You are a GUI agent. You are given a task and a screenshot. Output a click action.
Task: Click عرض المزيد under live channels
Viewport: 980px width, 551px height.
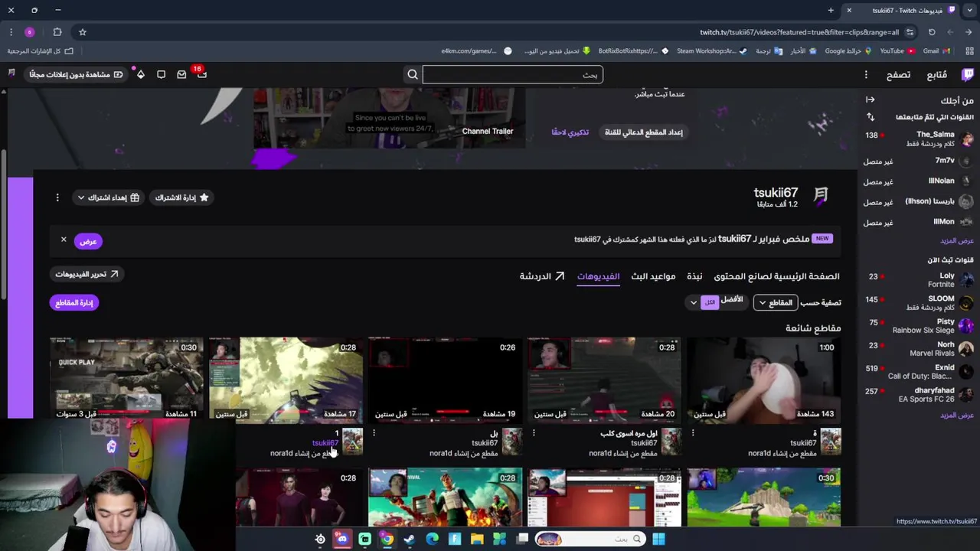point(956,415)
